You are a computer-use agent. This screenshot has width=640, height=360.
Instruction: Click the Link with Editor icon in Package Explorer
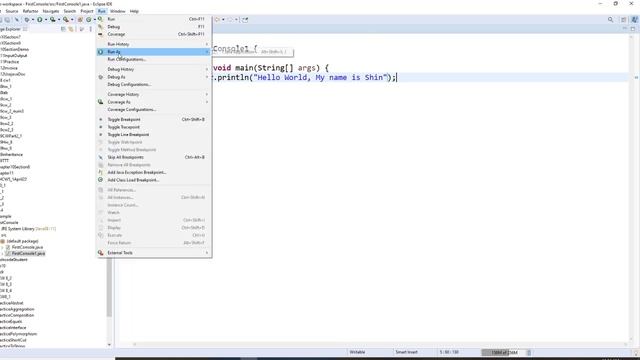(x=71, y=29)
